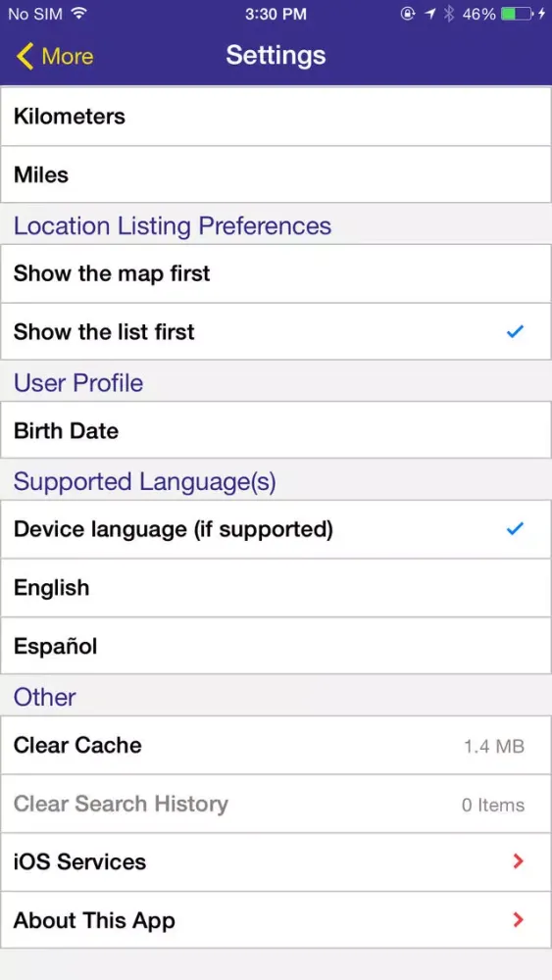
Task: Open Birth Date field
Action: tap(276, 430)
